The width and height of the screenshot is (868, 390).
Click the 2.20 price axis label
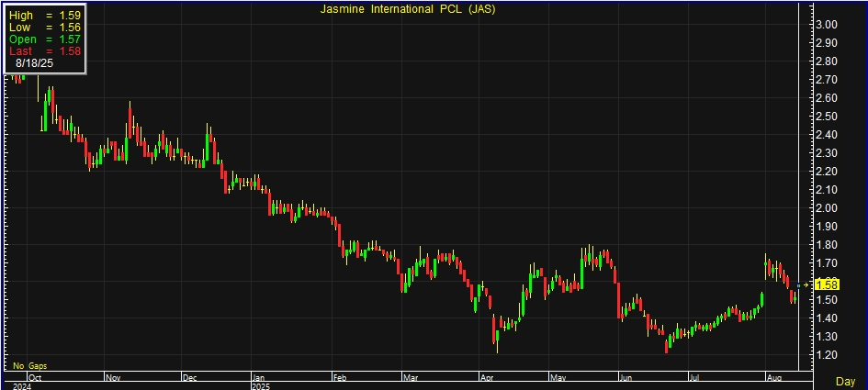826,171
